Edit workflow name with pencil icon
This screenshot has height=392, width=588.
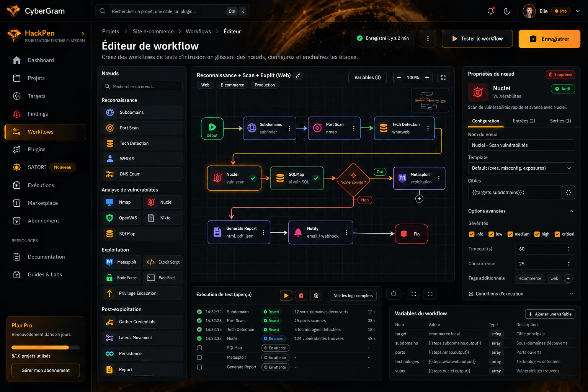pyautogui.click(x=298, y=75)
